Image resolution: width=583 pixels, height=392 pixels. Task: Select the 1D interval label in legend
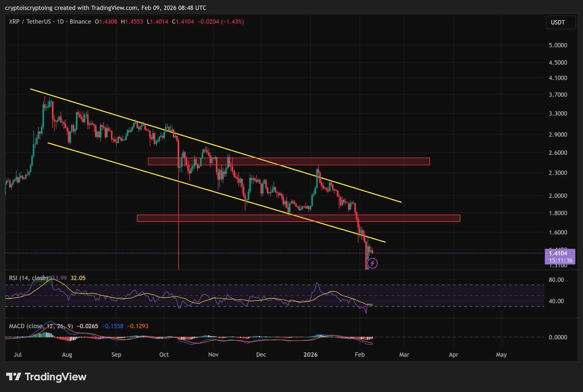60,22
